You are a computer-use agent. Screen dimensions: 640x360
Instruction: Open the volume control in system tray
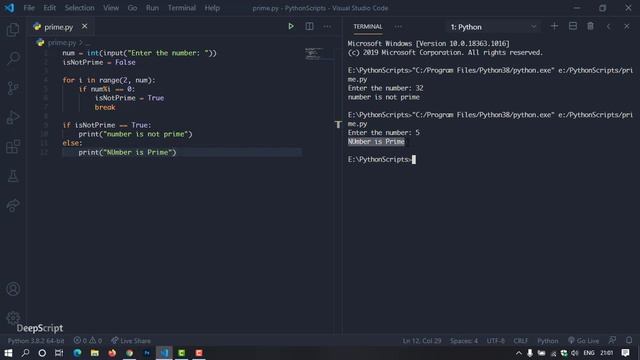pos(575,353)
